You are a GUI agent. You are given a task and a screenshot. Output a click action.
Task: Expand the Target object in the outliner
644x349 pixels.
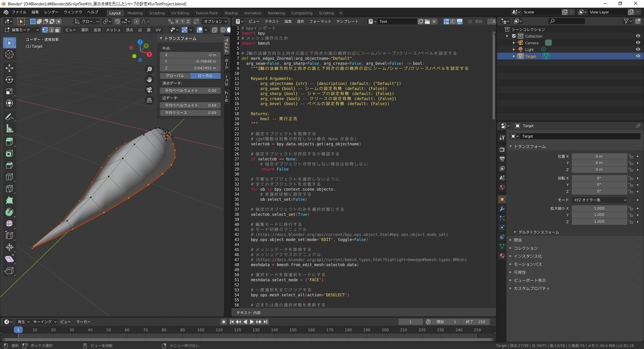pyautogui.click(x=514, y=55)
